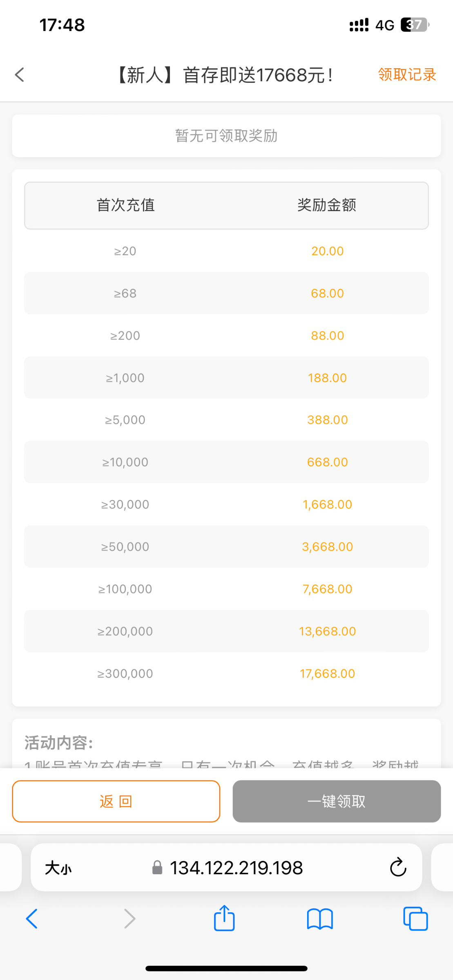This screenshot has width=453, height=980.
Task: Tap the address bar URL 134.122.219.198
Action: tap(236, 868)
